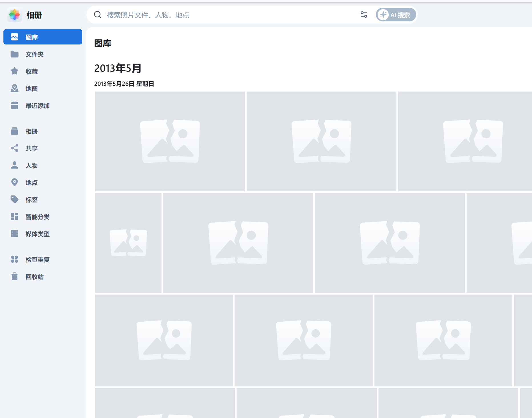Open the app logo at top left
The height and width of the screenshot is (418, 532).
(15, 15)
